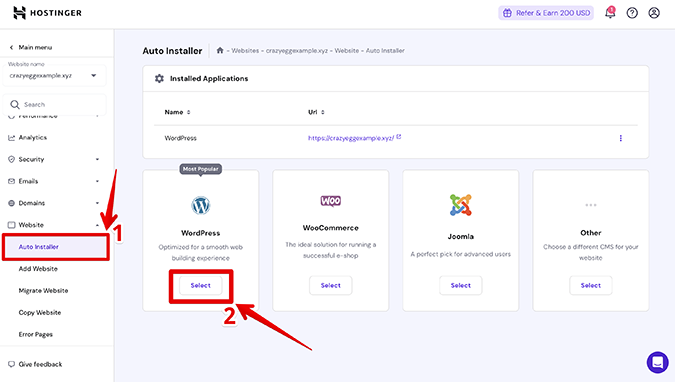Sort table by Name column arrows

(x=189, y=112)
